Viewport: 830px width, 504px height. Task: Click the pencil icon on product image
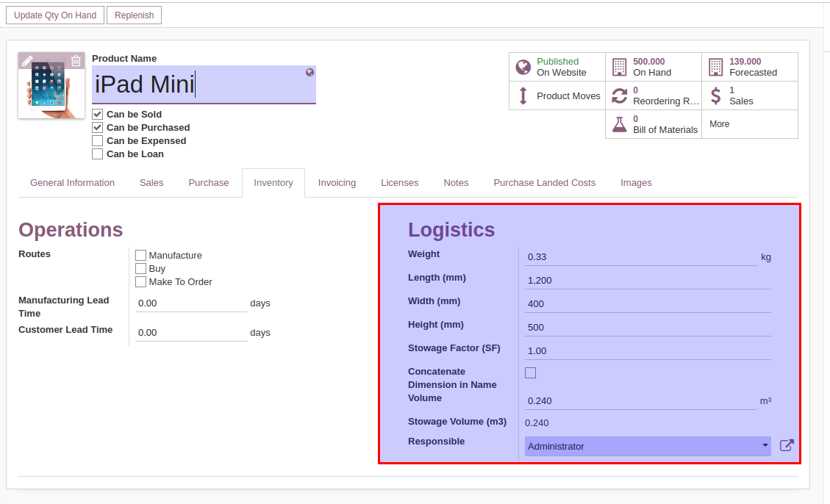click(29, 60)
